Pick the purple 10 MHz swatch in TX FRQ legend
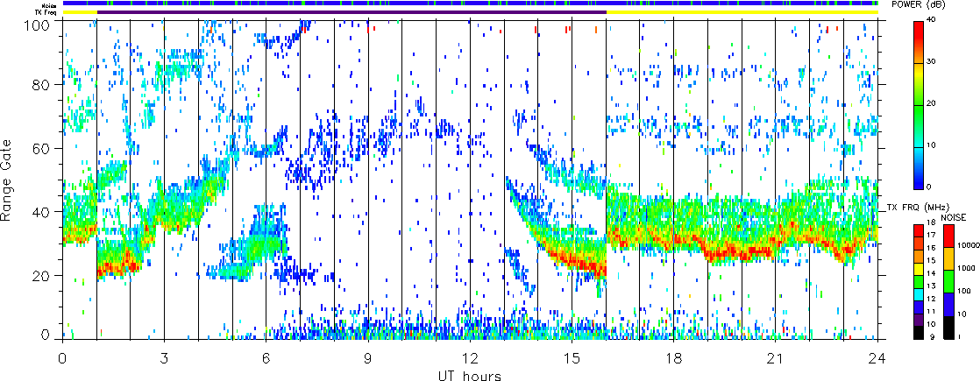Image resolution: width=980 pixels, height=381 pixels. (x=919, y=321)
